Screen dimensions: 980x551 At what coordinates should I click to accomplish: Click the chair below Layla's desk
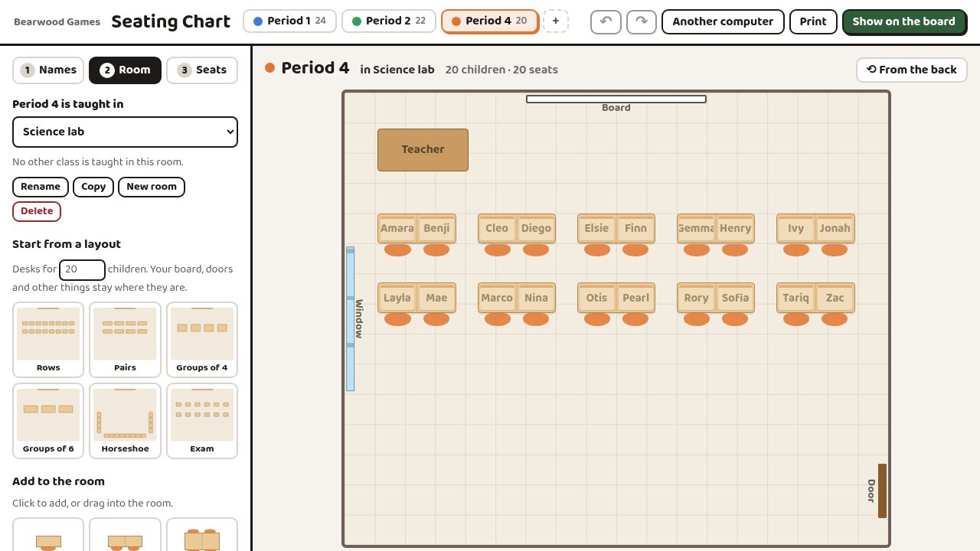pyautogui.click(x=397, y=319)
